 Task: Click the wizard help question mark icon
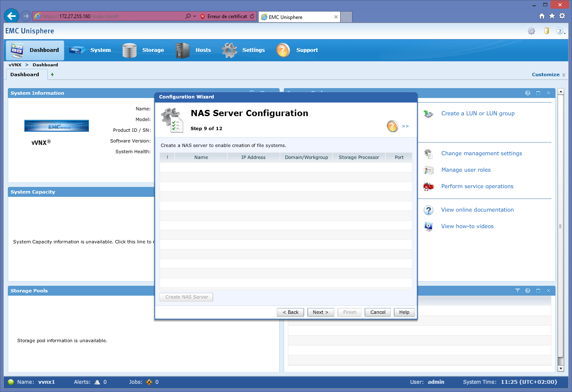point(392,126)
